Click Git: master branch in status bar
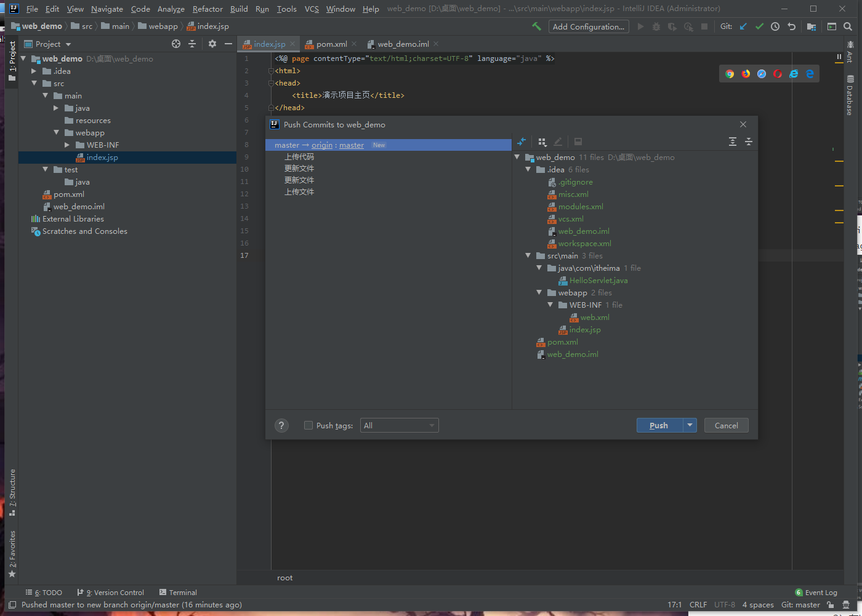862x616 pixels. click(x=800, y=605)
